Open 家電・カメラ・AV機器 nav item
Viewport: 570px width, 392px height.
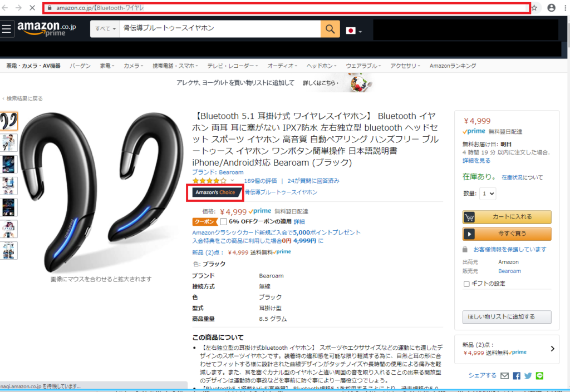(33, 66)
